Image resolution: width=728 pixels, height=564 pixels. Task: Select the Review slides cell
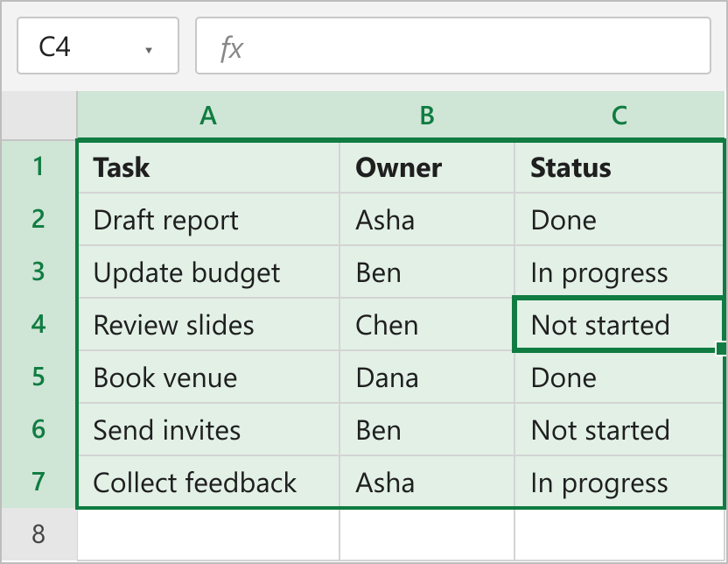click(208, 324)
